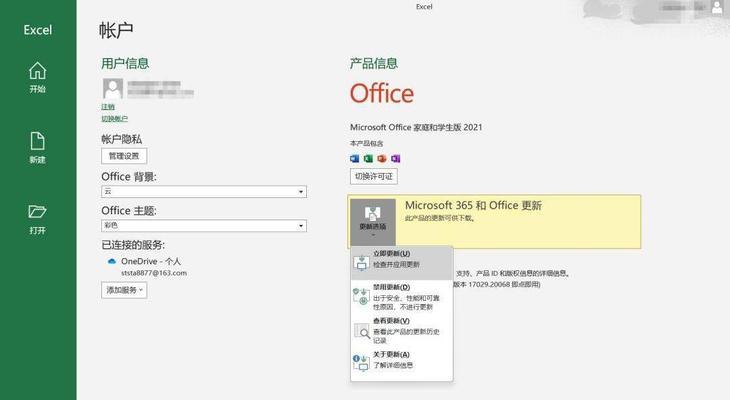Screen dimensions: 730x400
Task: Click the 关于更新 info icon in menu
Action: pos(362,362)
